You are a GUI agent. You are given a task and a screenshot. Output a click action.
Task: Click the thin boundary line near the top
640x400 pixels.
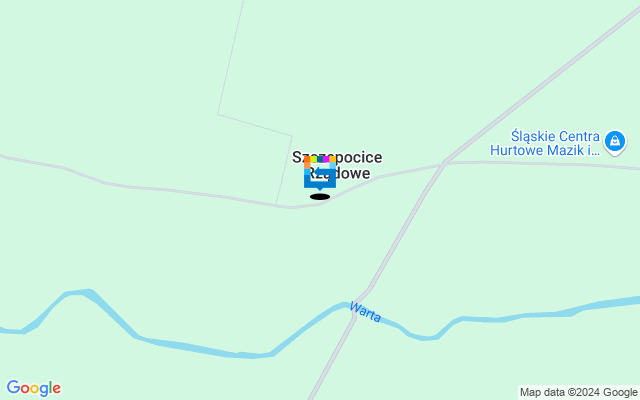tap(231, 57)
